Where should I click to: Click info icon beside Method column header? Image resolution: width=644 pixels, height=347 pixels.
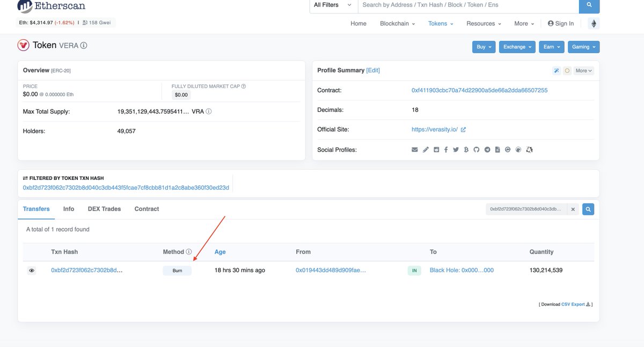(189, 252)
